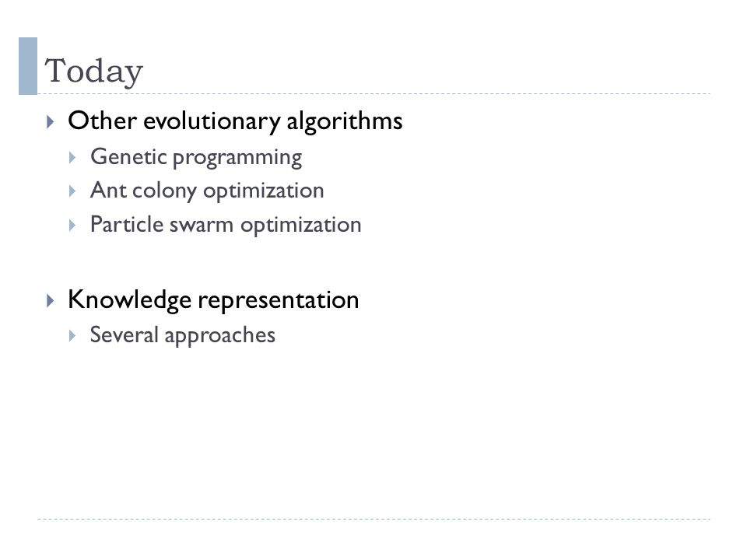Screen dimensions: 747x560
Task: Click the bullet arrow beside Genetic programming
Action: pos(72,158)
